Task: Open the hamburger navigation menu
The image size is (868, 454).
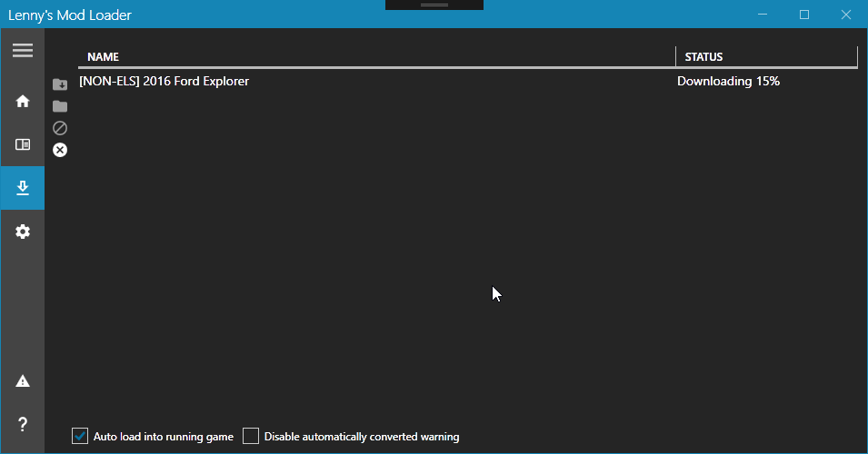Action: (x=23, y=51)
